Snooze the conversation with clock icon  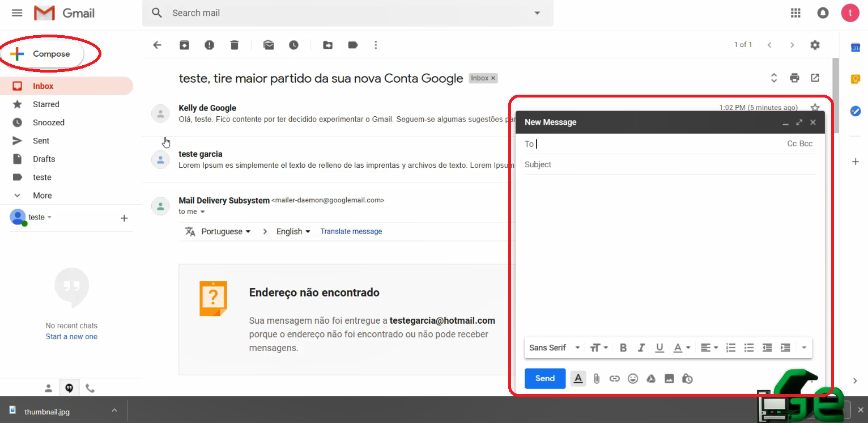pos(293,45)
